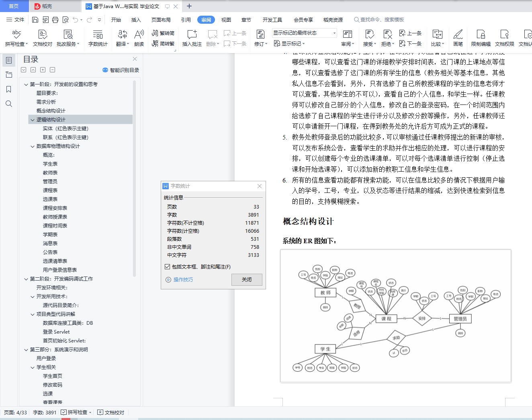This screenshot has width=532, height=420.
Task: Collapse the 第一阶段 outline section
Action: pos(26,84)
